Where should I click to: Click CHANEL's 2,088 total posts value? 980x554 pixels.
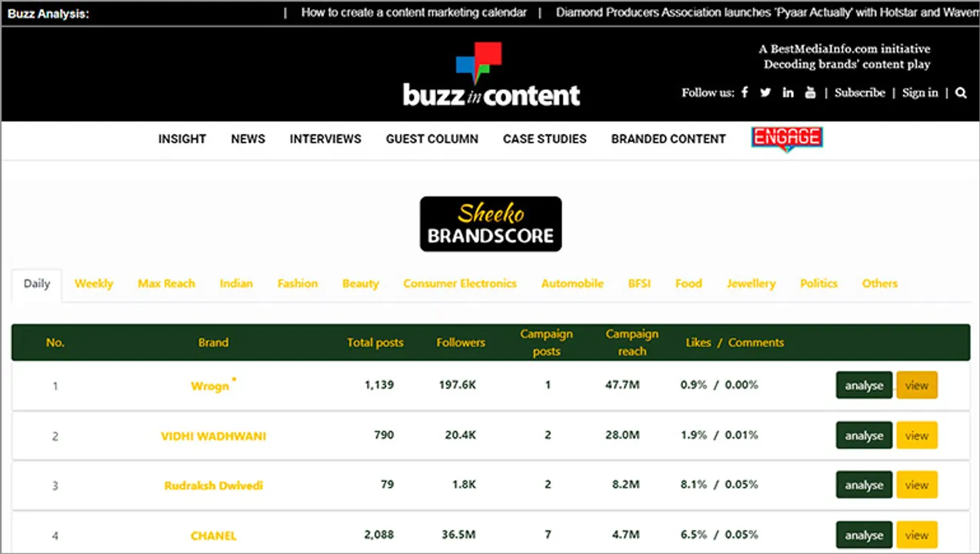(x=379, y=535)
